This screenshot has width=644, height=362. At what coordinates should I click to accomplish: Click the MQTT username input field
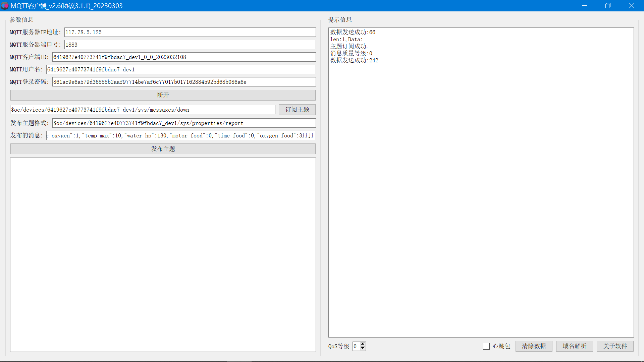pos(181,69)
